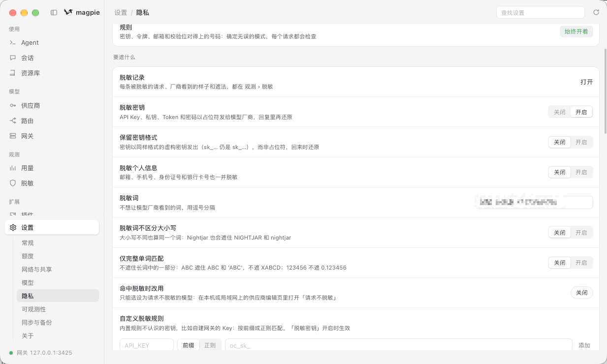Enable 脱敏词不区分大小写 with 开启
The width and height of the screenshot is (607, 364).
581,233
